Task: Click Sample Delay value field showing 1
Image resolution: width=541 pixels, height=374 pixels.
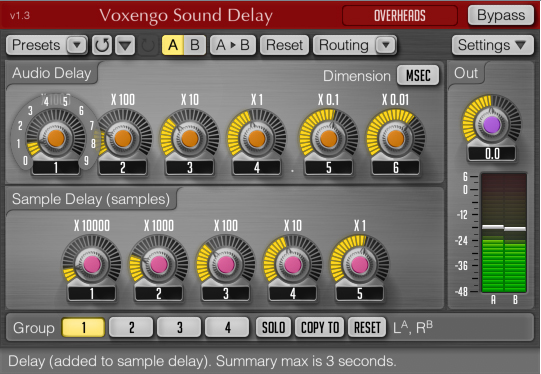Action: (x=91, y=294)
